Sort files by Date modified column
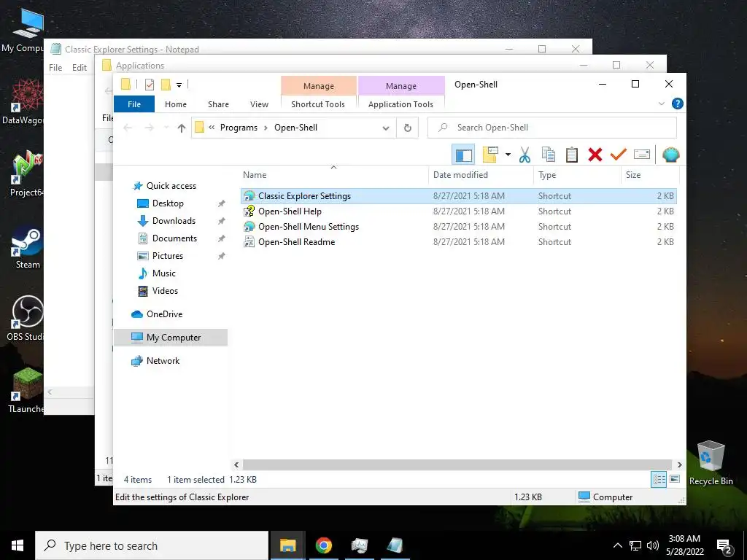 [x=460, y=175]
